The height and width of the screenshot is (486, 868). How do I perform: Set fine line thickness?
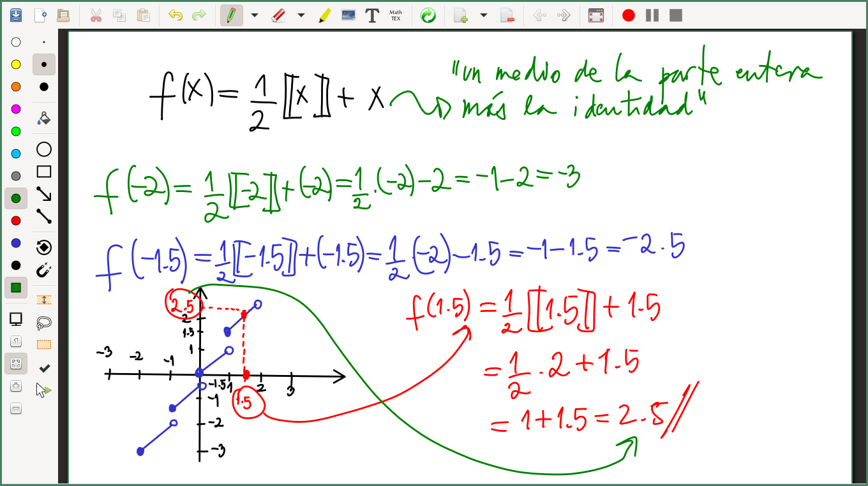(x=43, y=42)
